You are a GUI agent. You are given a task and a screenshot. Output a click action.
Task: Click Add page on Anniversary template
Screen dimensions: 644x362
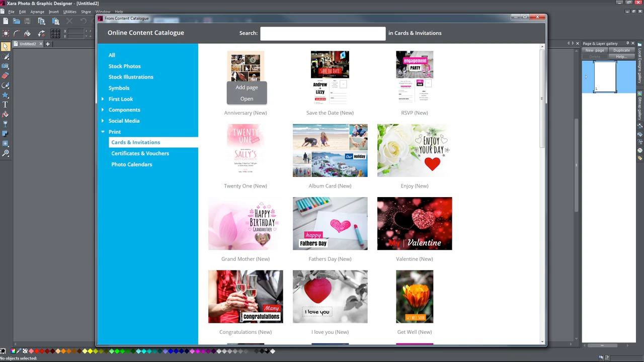(247, 87)
